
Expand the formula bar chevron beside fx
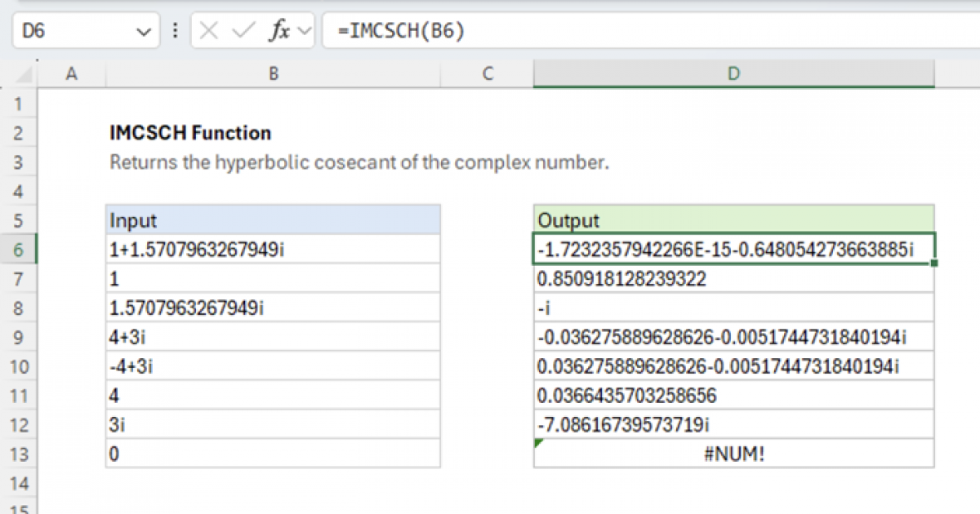pos(303,30)
